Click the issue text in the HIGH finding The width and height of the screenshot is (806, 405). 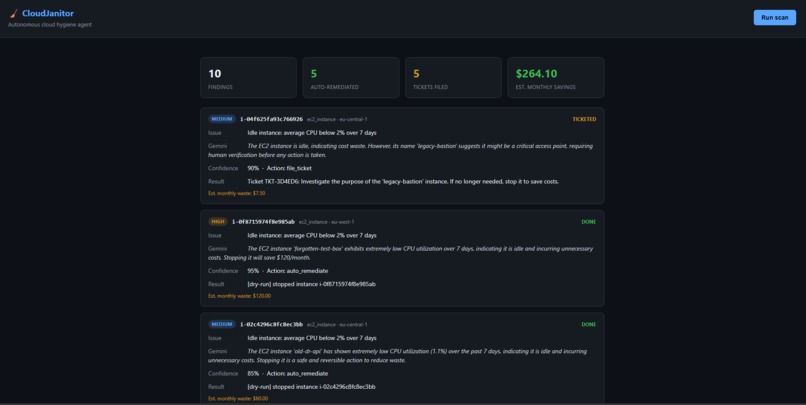(312, 235)
